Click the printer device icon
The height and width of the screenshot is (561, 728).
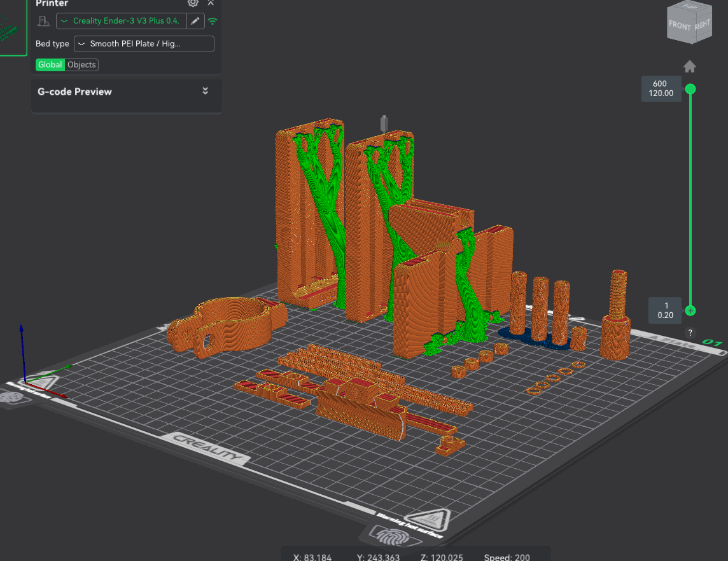44,21
